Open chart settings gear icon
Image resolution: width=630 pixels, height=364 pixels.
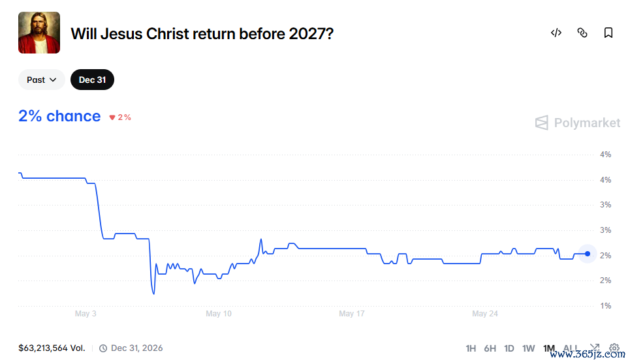614,348
